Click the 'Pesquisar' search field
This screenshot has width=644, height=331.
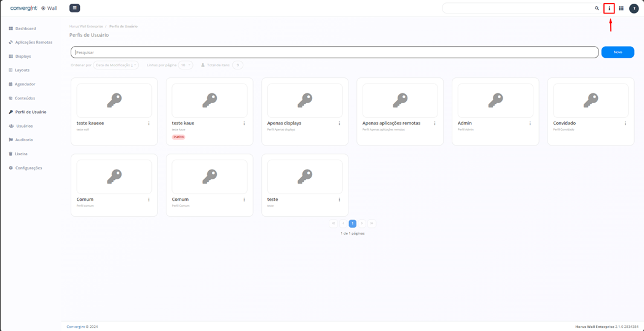tap(334, 52)
